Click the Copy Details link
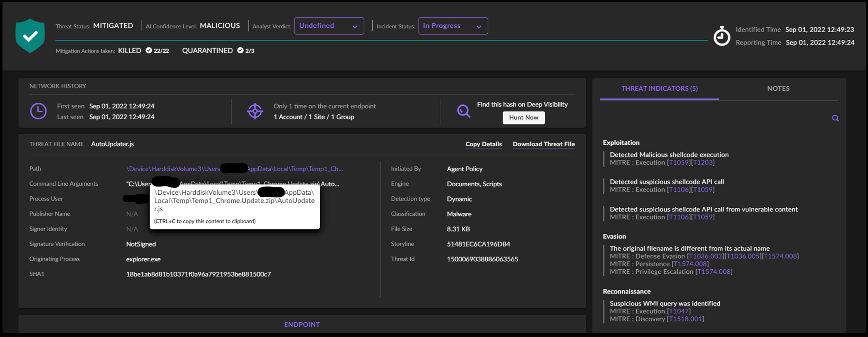The width and height of the screenshot is (868, 337). 483,144
